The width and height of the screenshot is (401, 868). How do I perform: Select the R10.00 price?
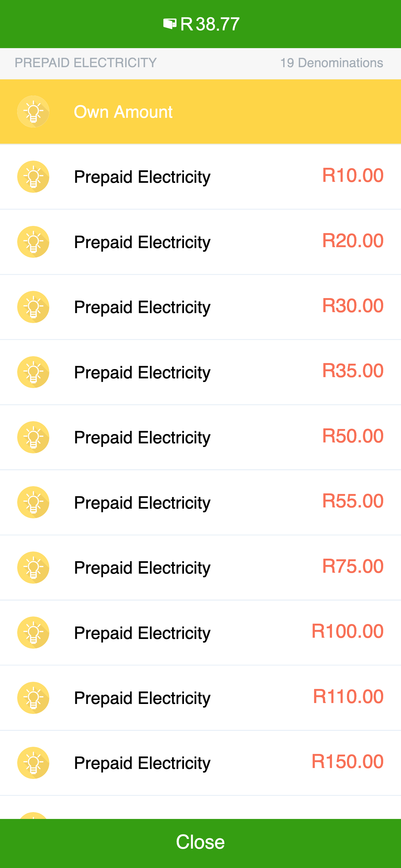click(353, 175)
